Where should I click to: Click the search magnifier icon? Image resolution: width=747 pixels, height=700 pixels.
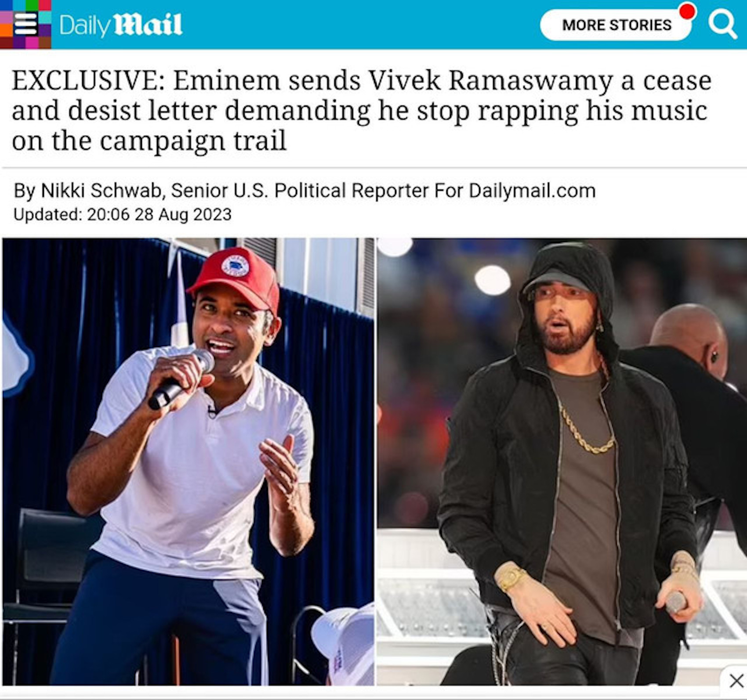722,24
